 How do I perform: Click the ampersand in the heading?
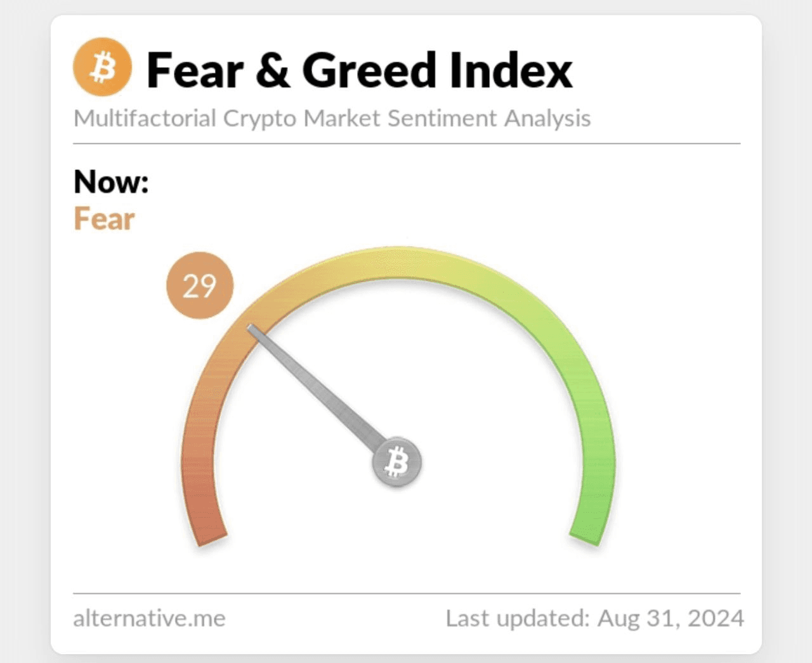coord(273,70)
